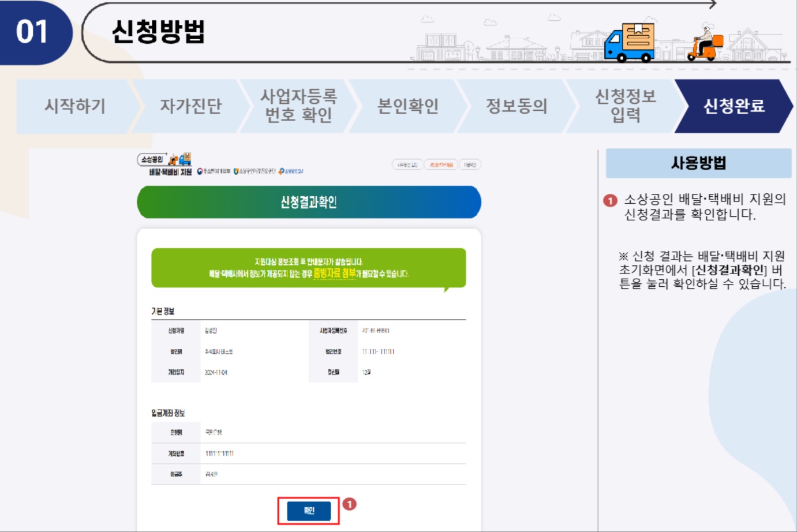This screenshot has width=797, height=532.
Task: Select the 신청완료 step
Action: pos(734,106)
